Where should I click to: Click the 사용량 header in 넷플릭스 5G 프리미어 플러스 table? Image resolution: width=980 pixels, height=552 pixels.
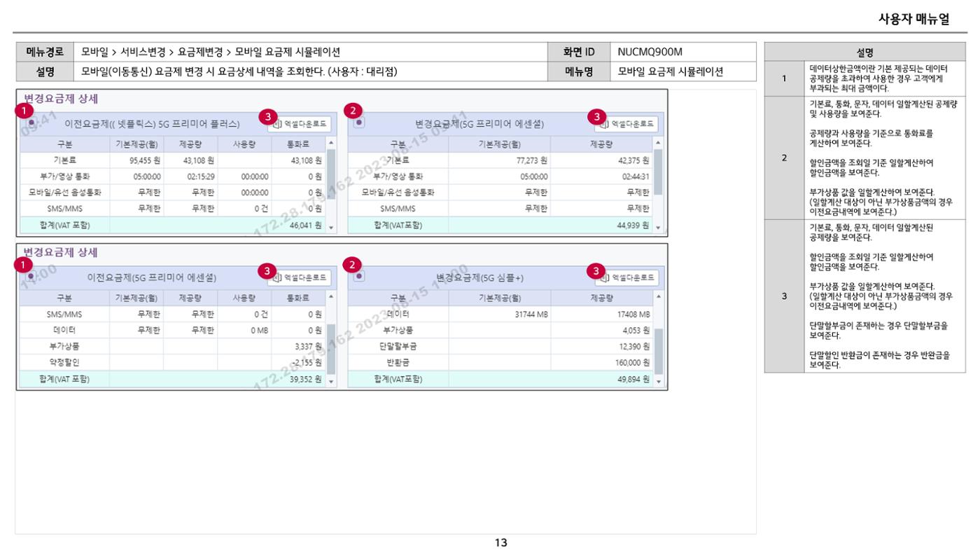pyautogui.click(x=244, y=144)
